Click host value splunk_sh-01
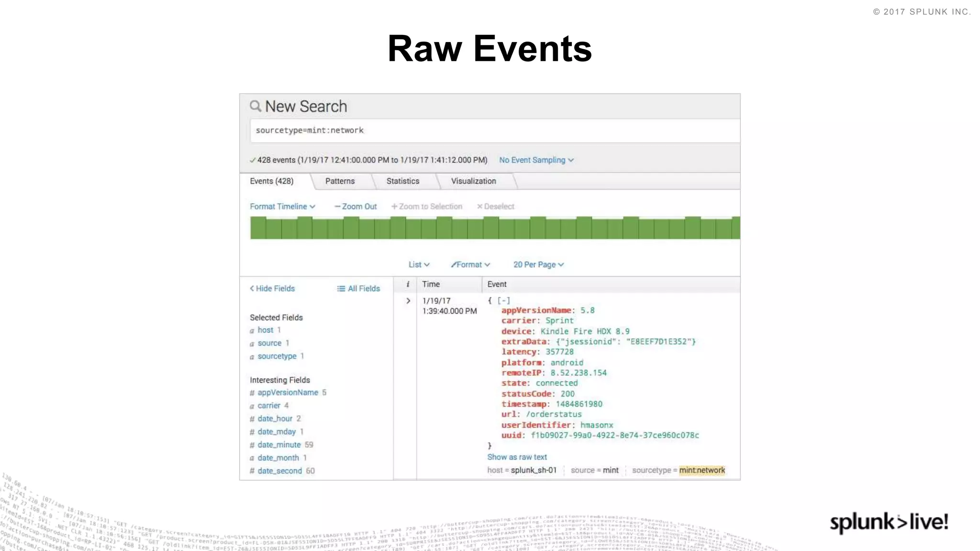Image resolution: width=980 pixels, height=551 pixels. pyautogui.click(x=534, y=470)
